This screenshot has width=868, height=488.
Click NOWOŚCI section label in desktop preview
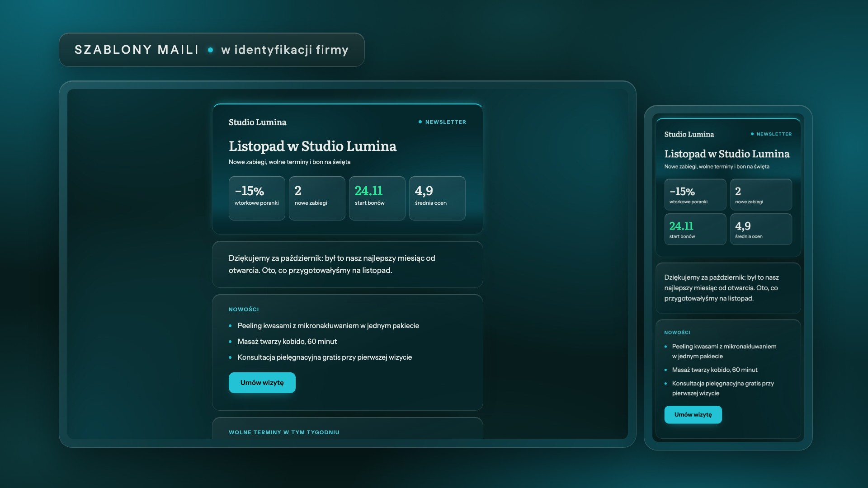point(244,310)
